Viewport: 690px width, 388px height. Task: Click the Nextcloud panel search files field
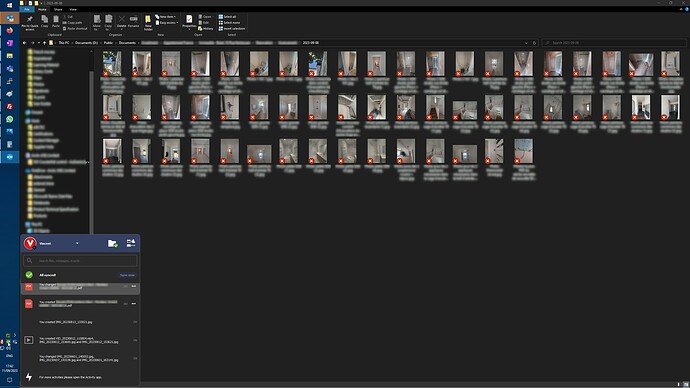[80, 261]
